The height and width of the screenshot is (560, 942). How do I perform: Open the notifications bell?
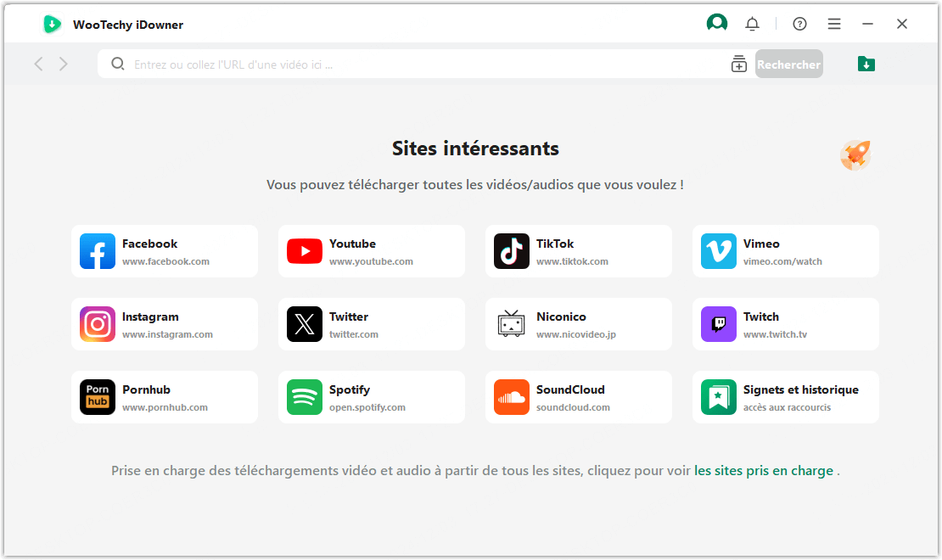coord(752,24)
